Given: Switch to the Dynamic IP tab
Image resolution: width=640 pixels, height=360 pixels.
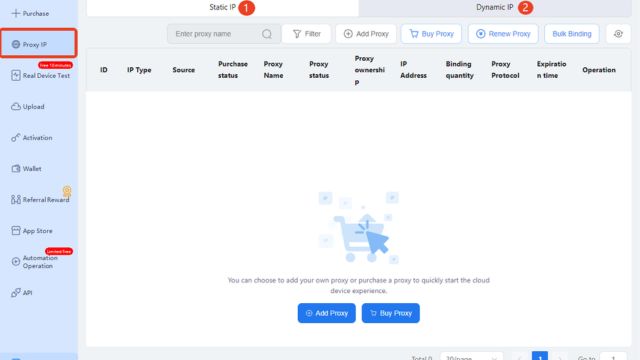Looking at the screenshot, I should point(495,7).
